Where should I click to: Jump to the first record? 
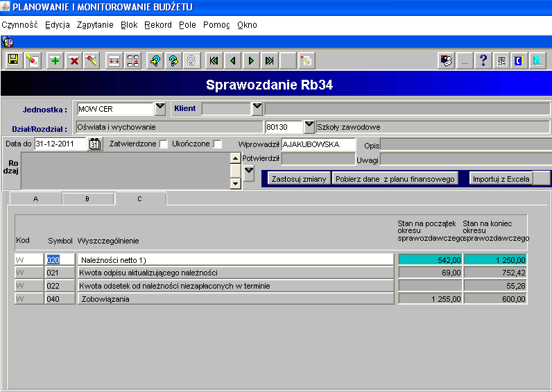[214, 60]
